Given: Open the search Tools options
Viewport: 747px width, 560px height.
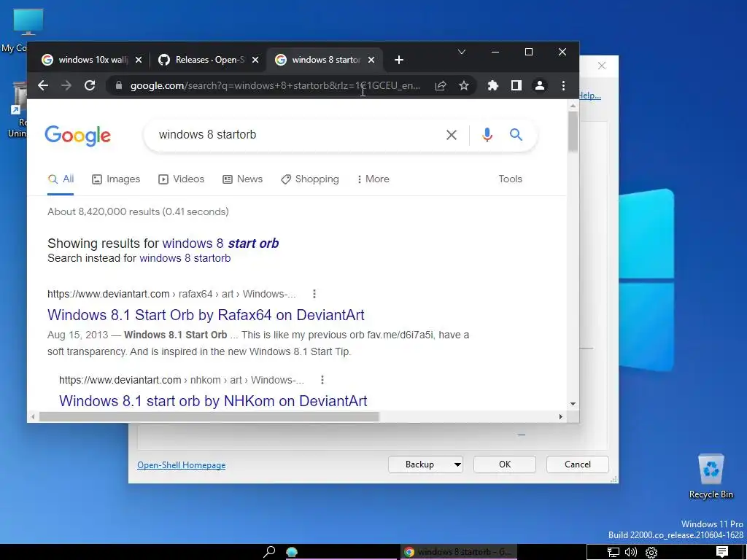Looking at the screenshot, I should pyautogui.click(x=510, y=179).
